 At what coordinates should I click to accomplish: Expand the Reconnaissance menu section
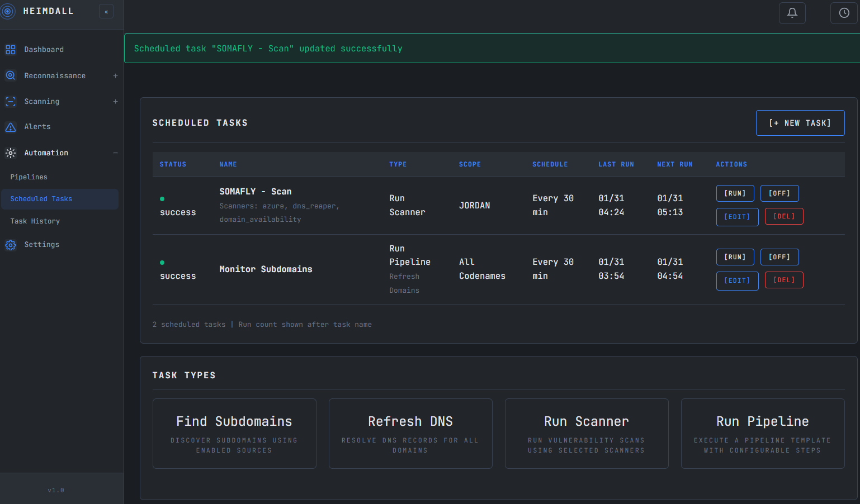[x=115, y=75]
